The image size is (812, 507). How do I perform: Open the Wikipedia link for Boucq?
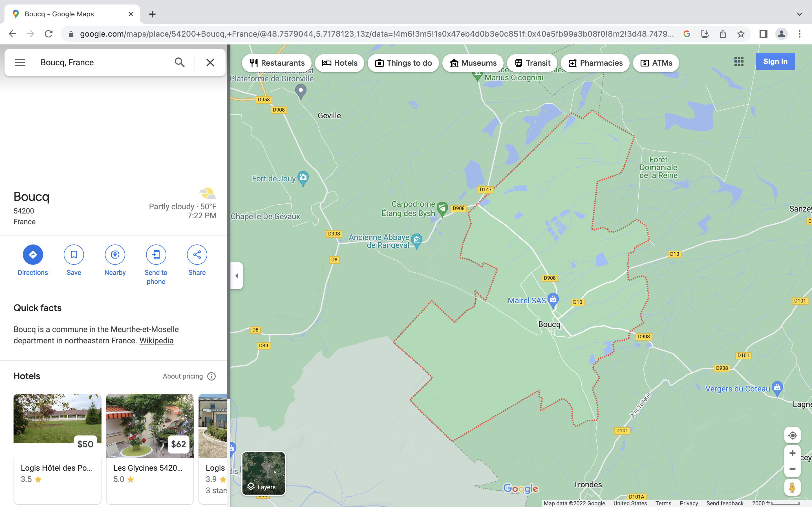[156, 340]
